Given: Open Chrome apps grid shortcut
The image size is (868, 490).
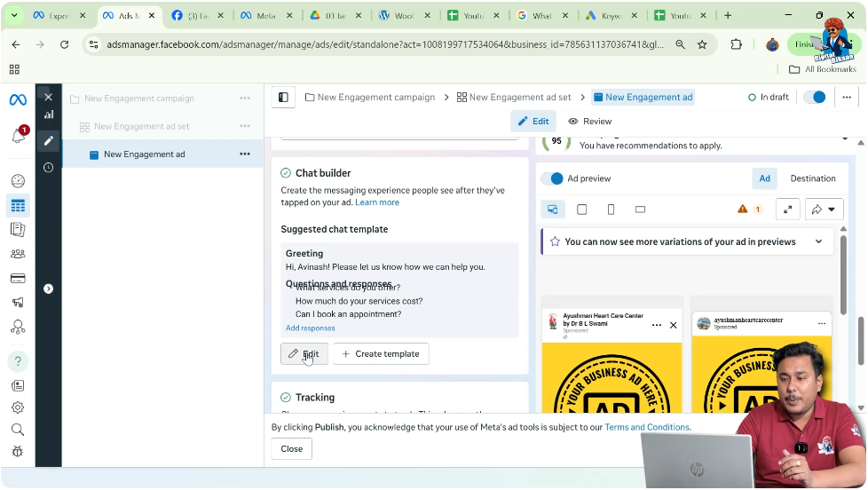Looking at the screenshot, I should click(x=14, y=69).
